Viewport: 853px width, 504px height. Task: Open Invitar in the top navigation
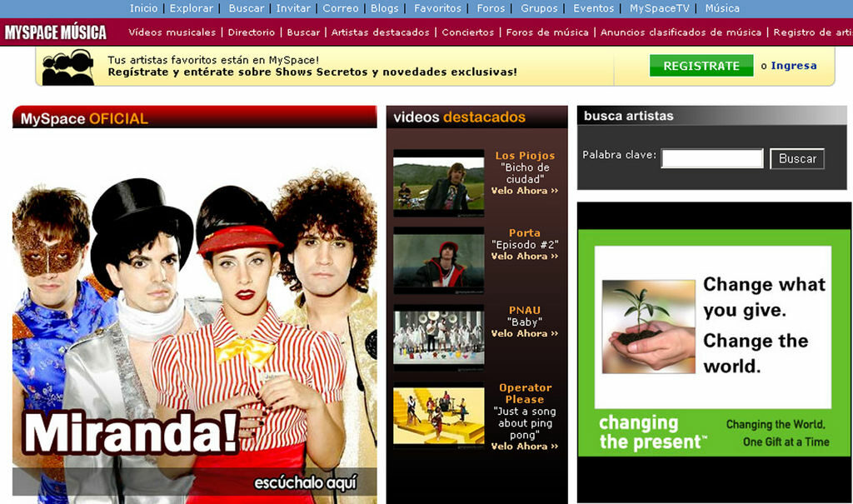[x=293, y=8]
